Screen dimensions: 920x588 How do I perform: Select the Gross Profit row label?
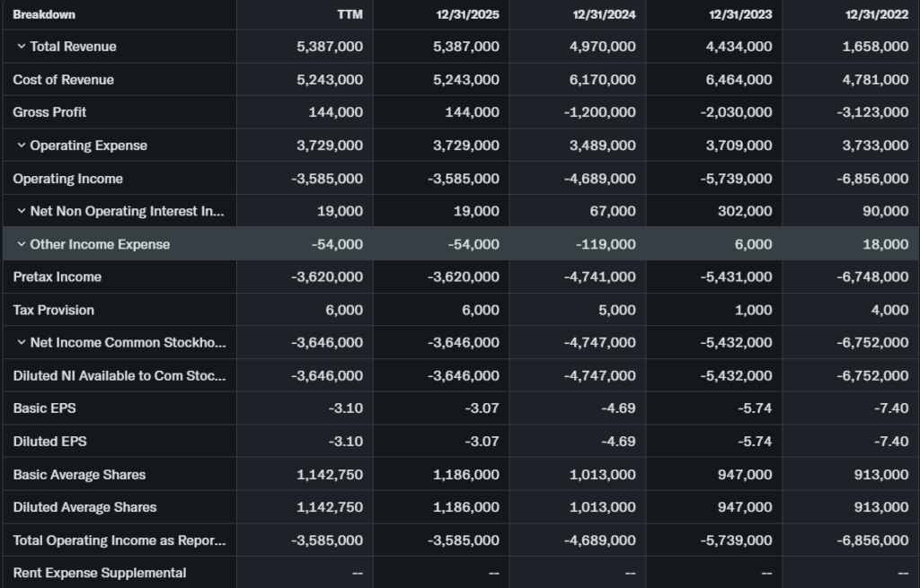point(49,112)
